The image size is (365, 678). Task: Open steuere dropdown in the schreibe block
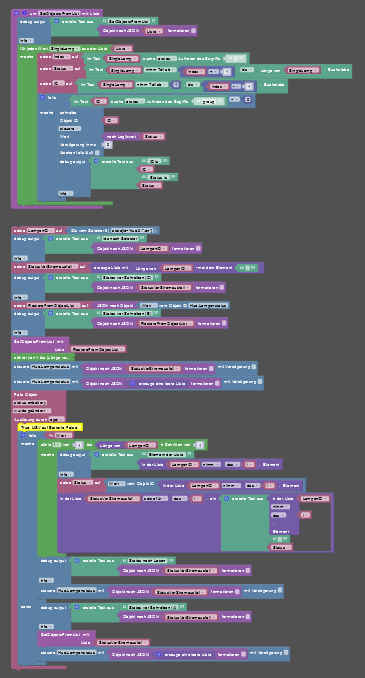pyautogui.click(x=70, y=128)
